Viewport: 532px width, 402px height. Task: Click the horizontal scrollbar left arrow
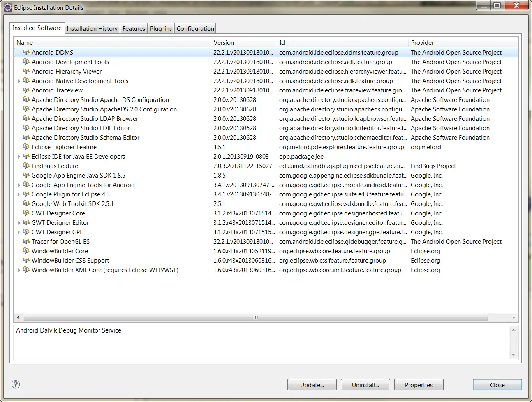18,317
